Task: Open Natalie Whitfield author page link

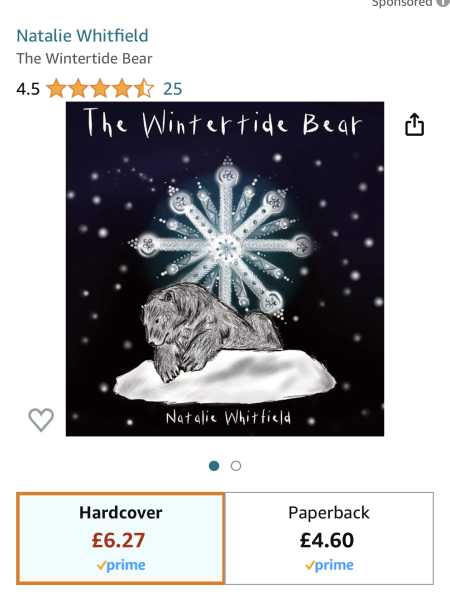Action: tap(82, 36)
